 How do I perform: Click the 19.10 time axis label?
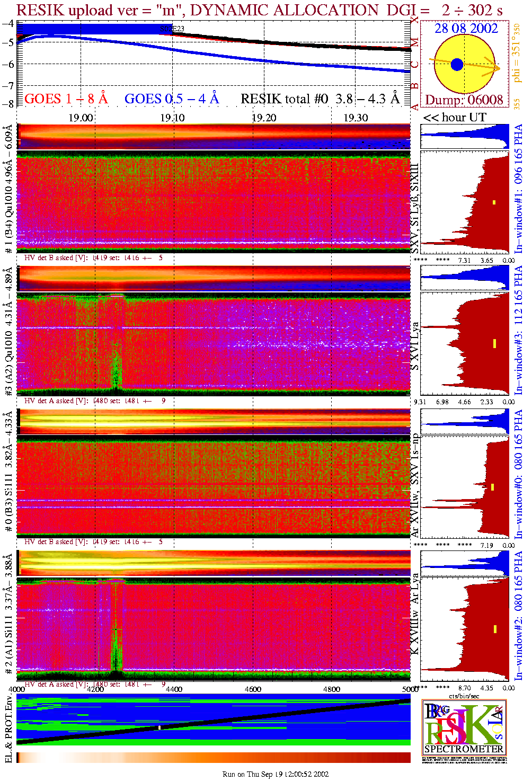click(172, 118)
